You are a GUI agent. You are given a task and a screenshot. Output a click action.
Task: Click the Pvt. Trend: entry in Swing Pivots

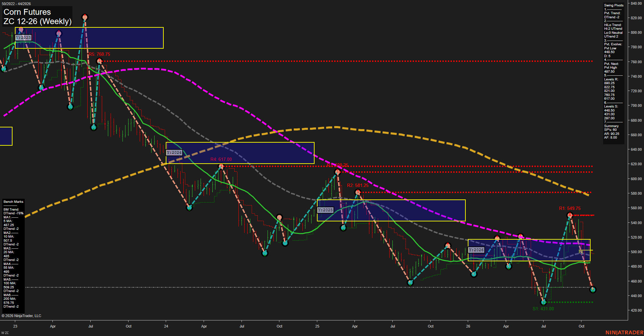(x=612, y=13)
